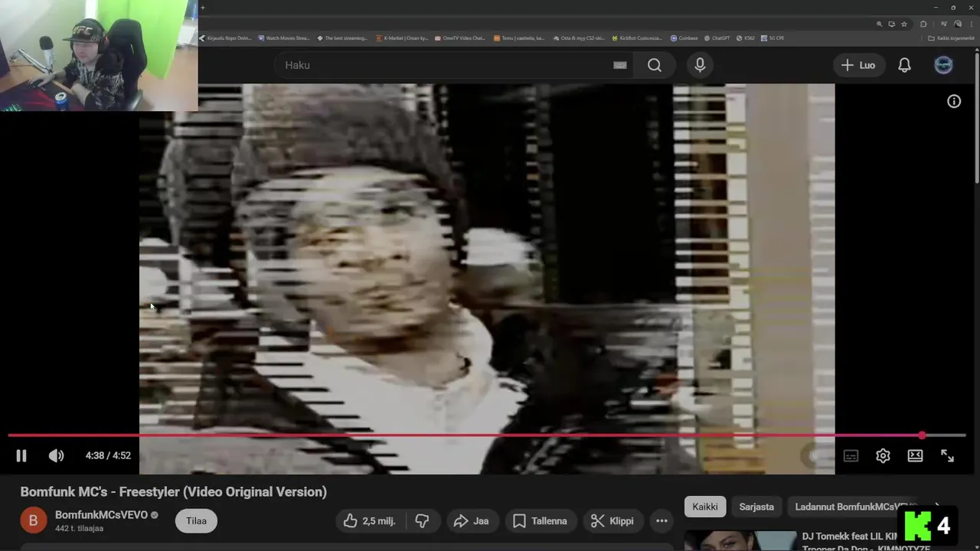Image resolution: width=980 pixels, height=551 pixels.
Task: Click the 442 t. tilaajaa subscriber count
Action: [x=79, y=528]
